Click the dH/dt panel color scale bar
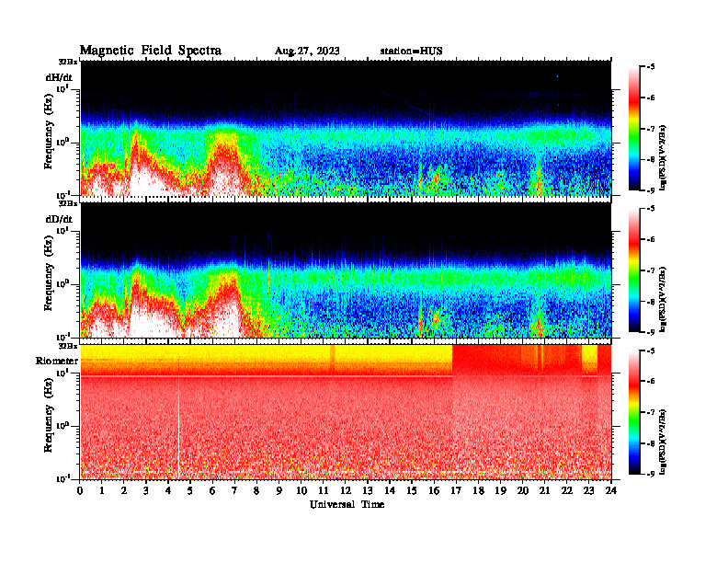 (634, 129)
